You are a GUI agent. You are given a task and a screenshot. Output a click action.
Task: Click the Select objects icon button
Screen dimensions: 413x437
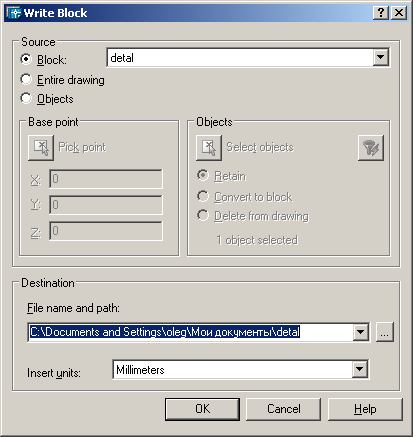pyautogui.click(x=209, y=148)
